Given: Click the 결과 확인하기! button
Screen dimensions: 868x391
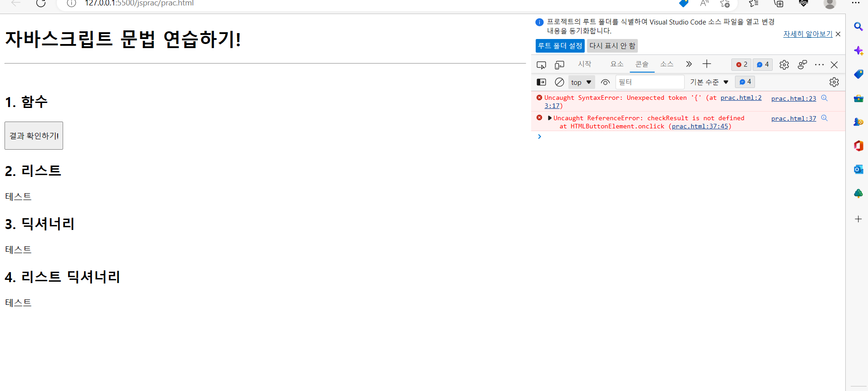Looking at the screenshot, I should [34, 136].
